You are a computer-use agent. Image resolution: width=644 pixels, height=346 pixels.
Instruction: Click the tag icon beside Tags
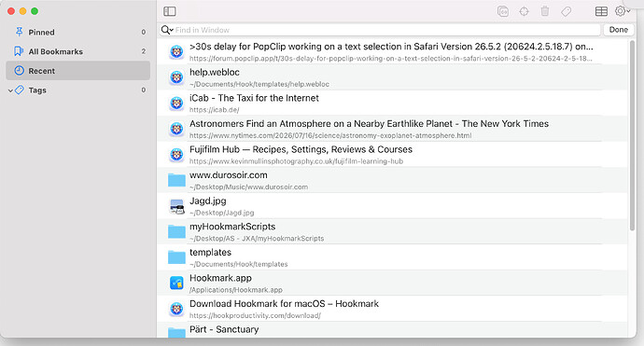coord(19,90)
